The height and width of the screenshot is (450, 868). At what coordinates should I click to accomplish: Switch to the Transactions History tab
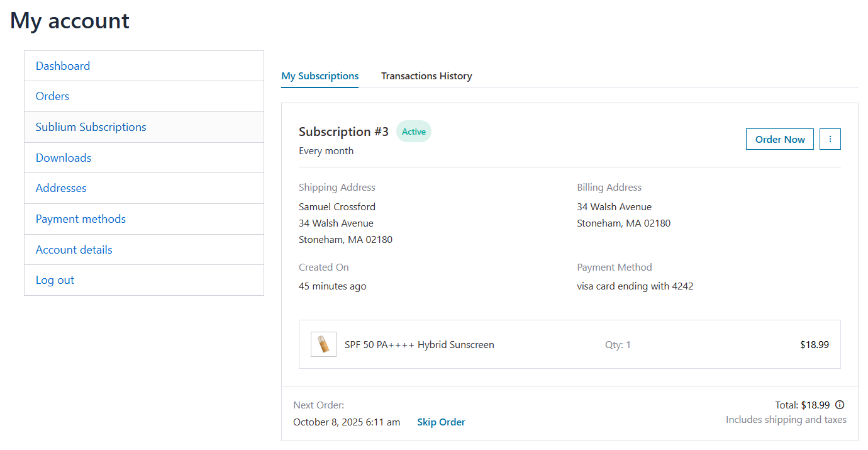426,76
